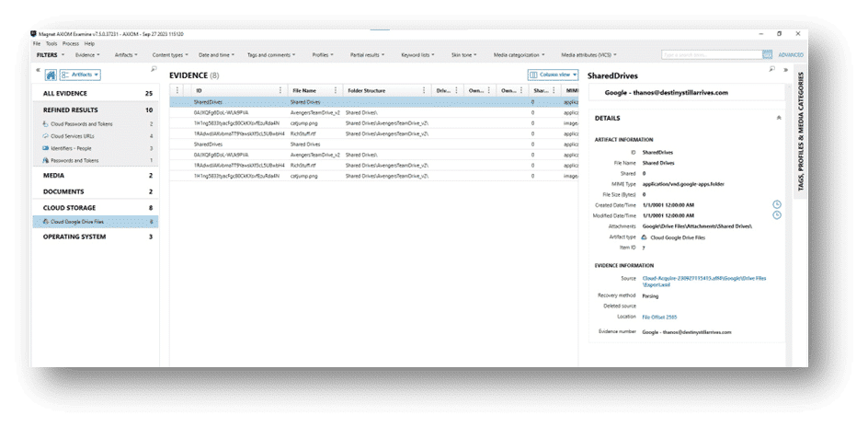Screen dimensions: 868x427
Task: Open the Media attributes (VICS) filter dropdown
Action: (589, 55)
